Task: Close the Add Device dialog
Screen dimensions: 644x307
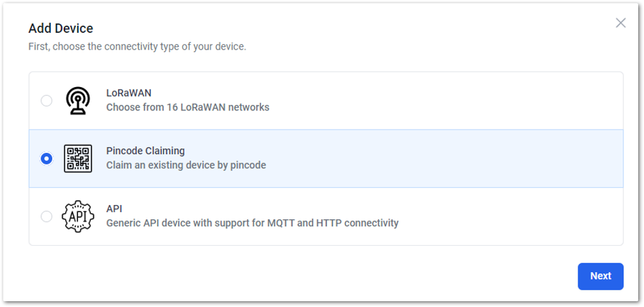Action: [x=621, y=23]
